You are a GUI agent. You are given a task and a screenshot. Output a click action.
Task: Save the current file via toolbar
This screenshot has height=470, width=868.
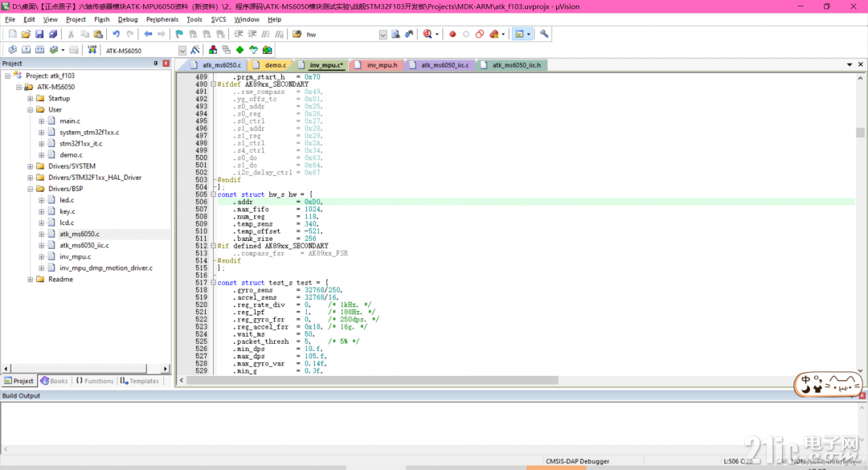click(39, 35)
